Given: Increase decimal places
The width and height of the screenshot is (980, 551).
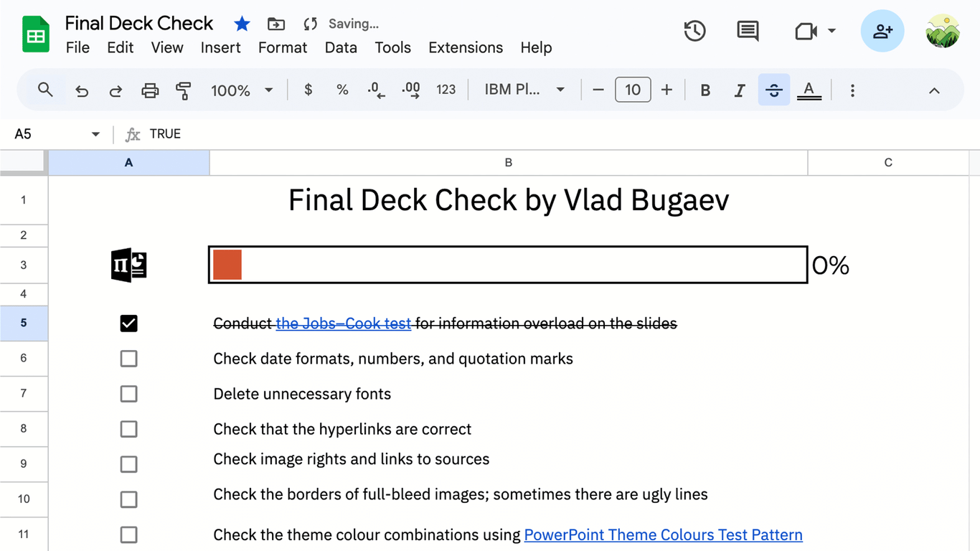Looking at the screenshot, I should point(411,90).
